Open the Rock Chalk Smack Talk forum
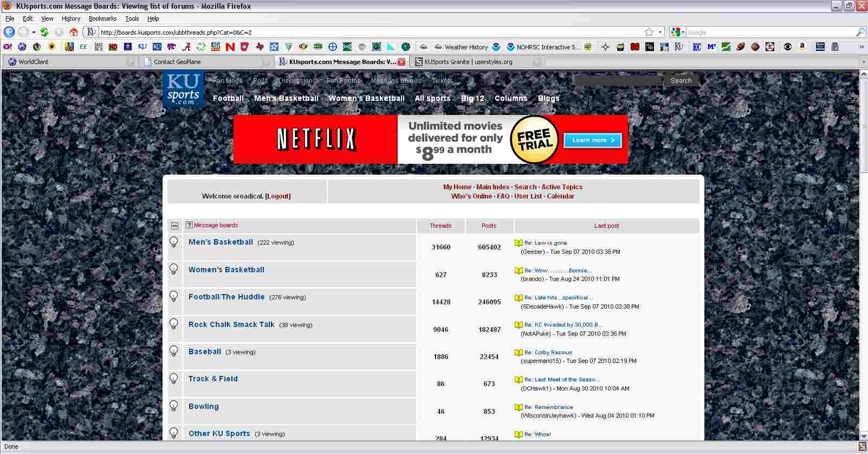 pyautogui.click(x=231, y=324)
